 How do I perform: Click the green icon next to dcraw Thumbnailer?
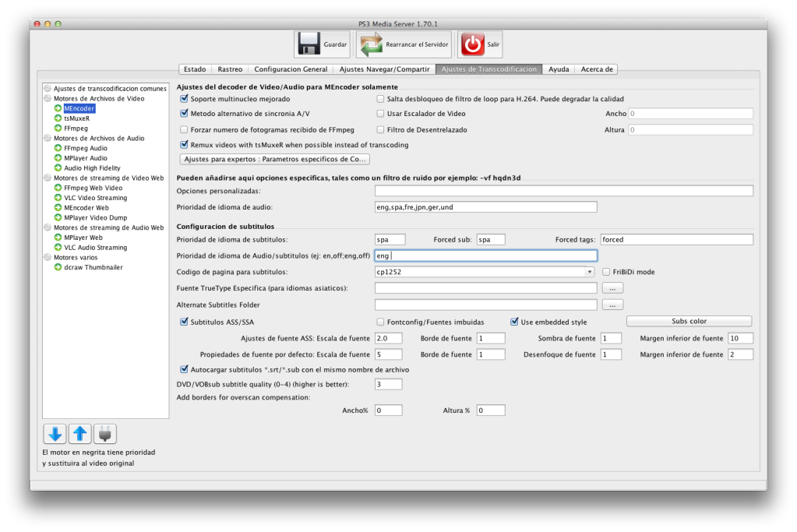click(58, 266)
